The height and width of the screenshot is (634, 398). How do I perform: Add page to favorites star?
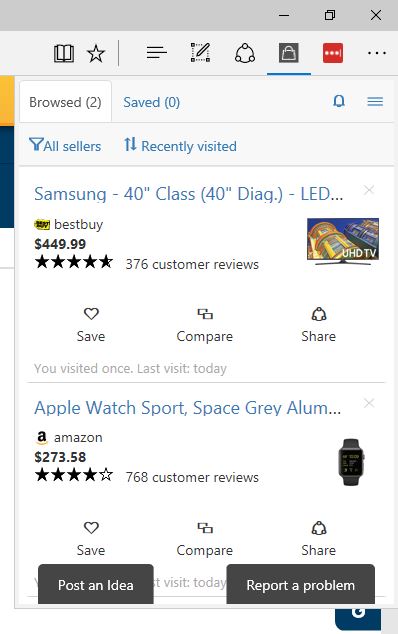point(96,53)
